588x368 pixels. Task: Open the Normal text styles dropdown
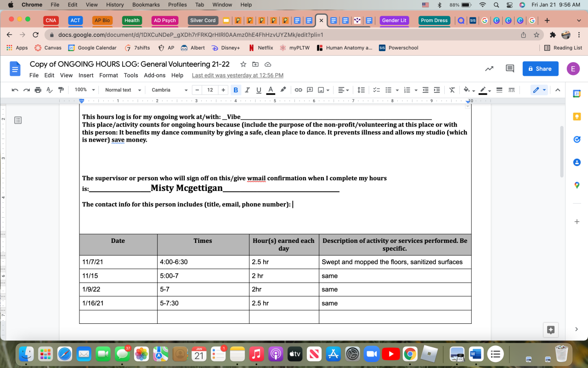(123, 90)
